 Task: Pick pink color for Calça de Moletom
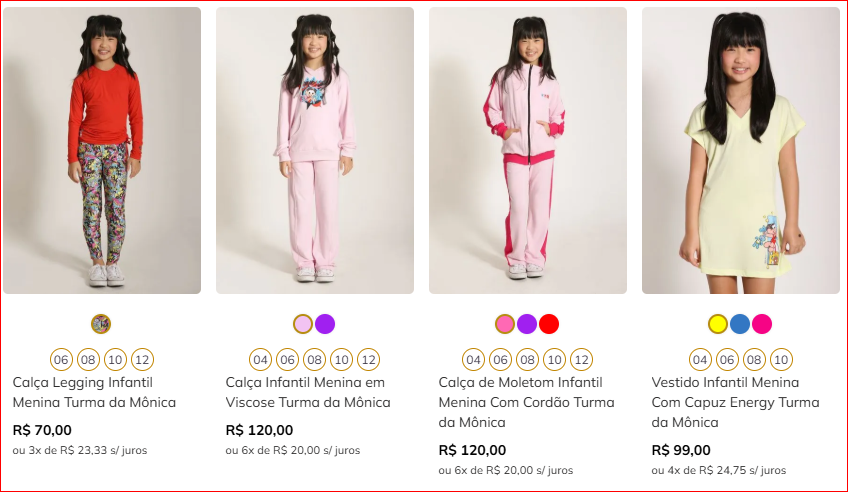click(505, 324)
